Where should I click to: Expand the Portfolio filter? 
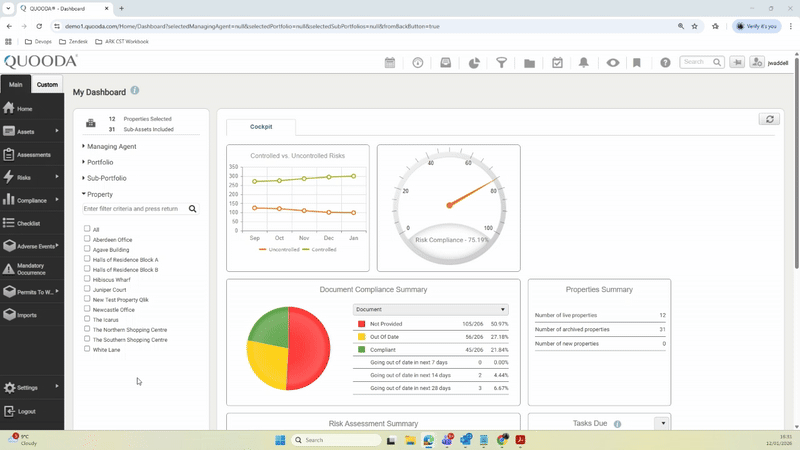97,162
